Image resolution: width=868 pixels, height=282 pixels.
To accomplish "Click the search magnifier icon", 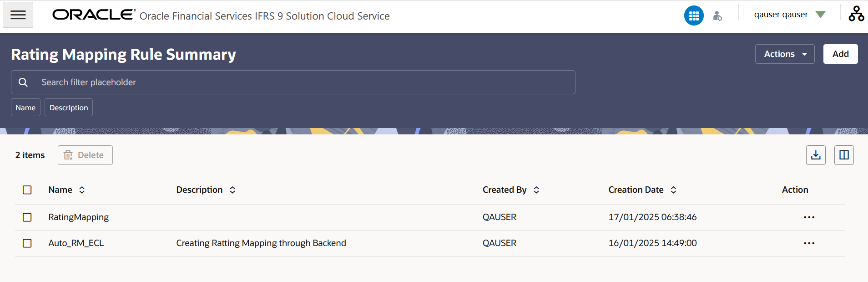I will point(23,82).
